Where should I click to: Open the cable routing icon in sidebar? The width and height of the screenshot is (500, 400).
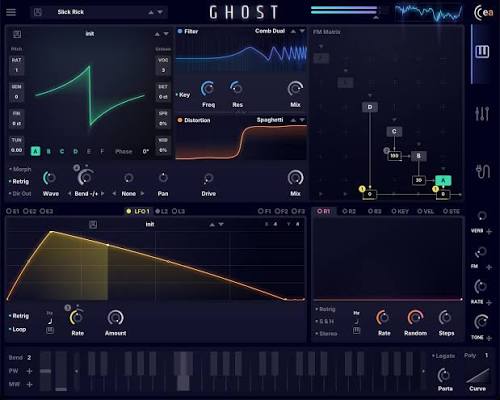click(482, 172)
